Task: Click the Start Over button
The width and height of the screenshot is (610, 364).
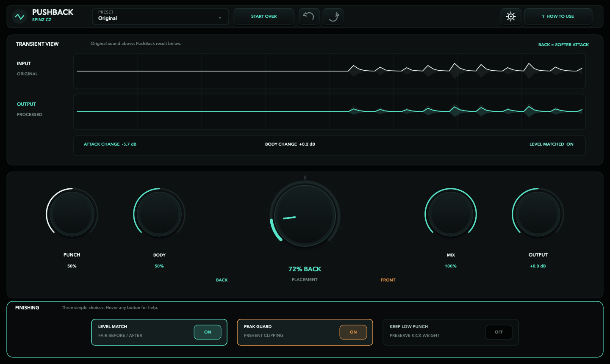Action: click(264, 17)
